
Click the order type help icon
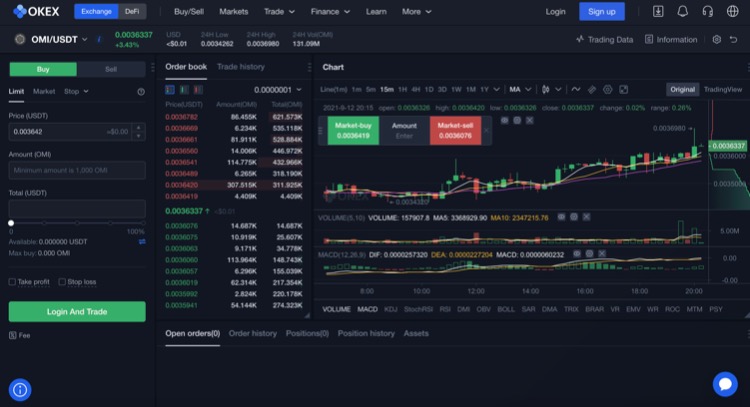(141, 91)
